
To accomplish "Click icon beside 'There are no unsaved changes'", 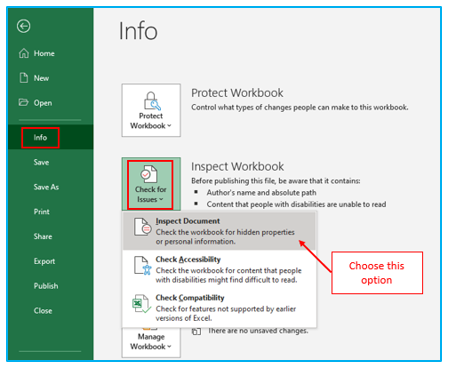I will pos(196,331).
